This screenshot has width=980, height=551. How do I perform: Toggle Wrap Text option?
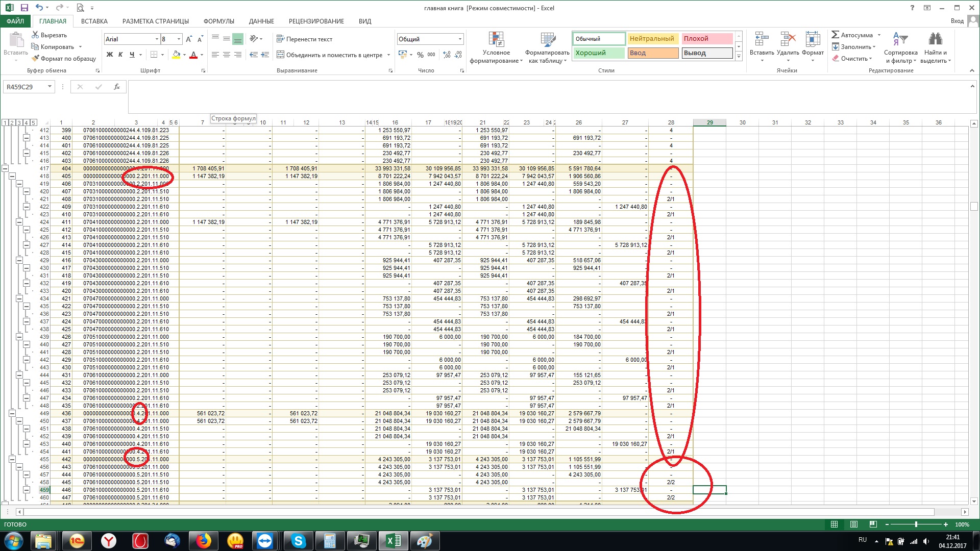point(304,39)
